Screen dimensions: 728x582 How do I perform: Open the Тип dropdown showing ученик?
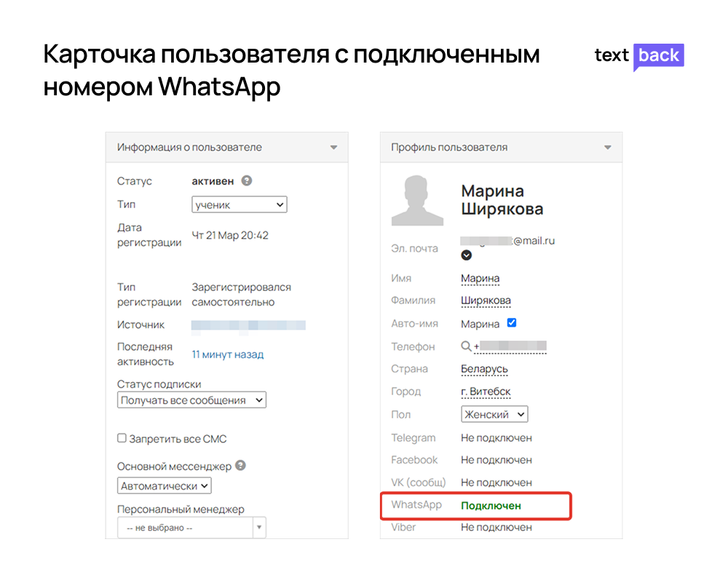[239, 204]
